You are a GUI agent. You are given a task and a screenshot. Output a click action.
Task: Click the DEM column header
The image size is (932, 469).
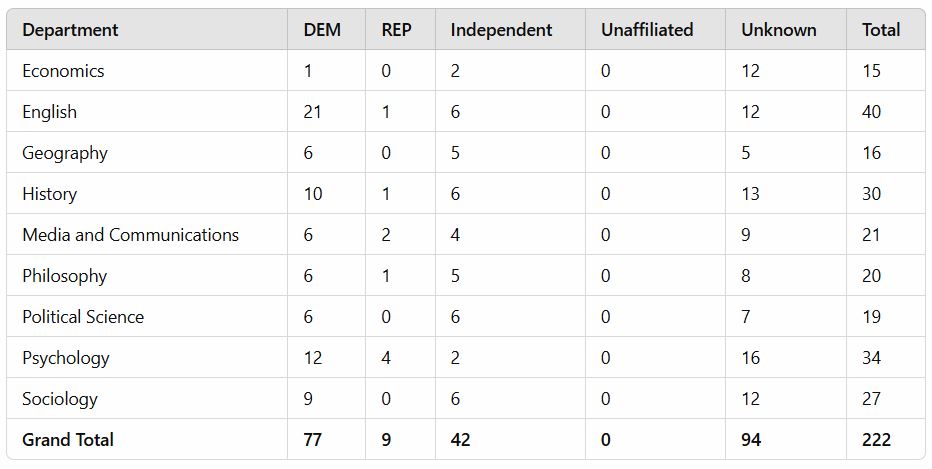[x=322, y=30]
